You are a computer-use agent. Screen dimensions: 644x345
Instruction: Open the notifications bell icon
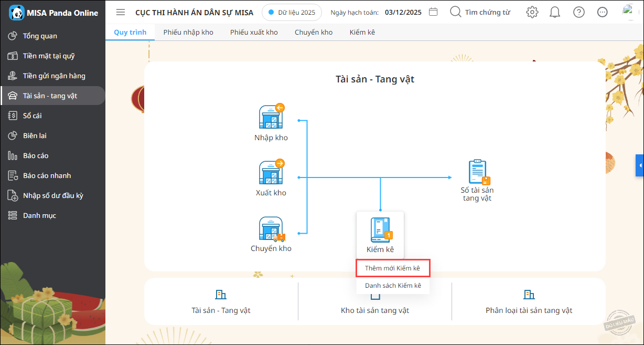coord(555,12)
